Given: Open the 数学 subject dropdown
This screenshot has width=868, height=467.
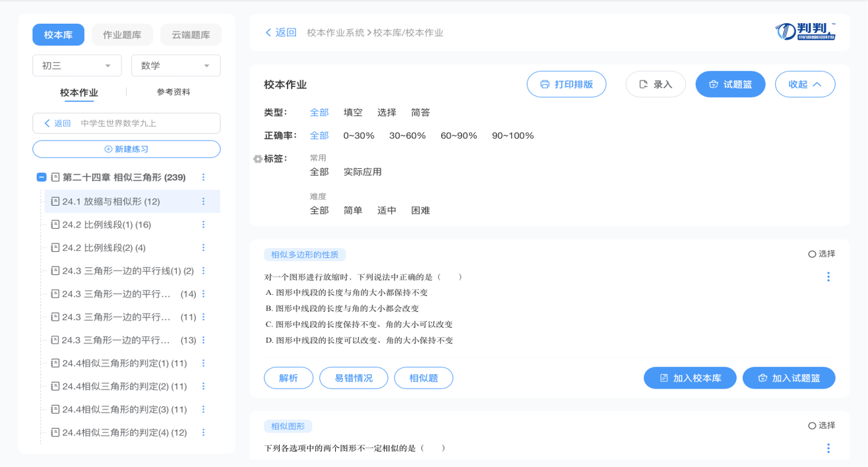Looking at the screenshot, I should [x=175, y=65].
